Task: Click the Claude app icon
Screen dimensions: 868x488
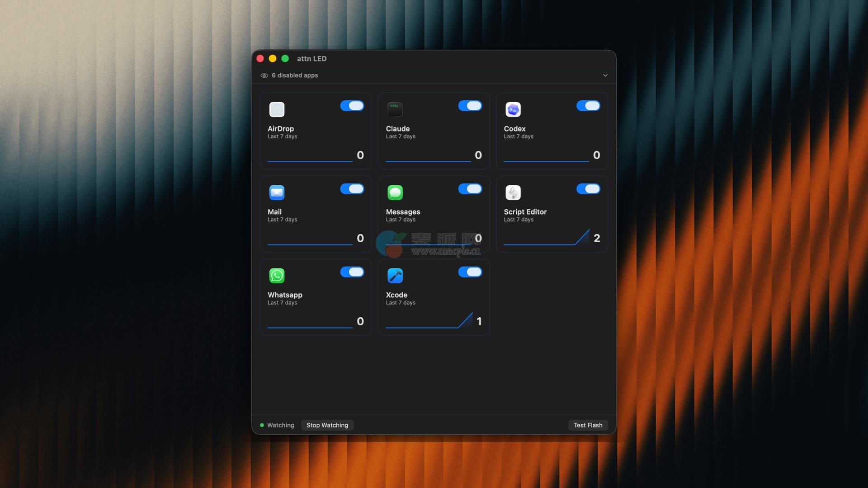Action: point(395,109)
